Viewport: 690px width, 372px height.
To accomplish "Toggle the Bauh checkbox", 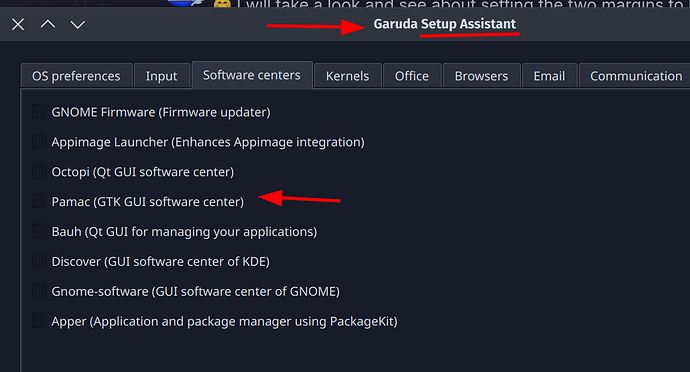I will (x=39, y=232).
